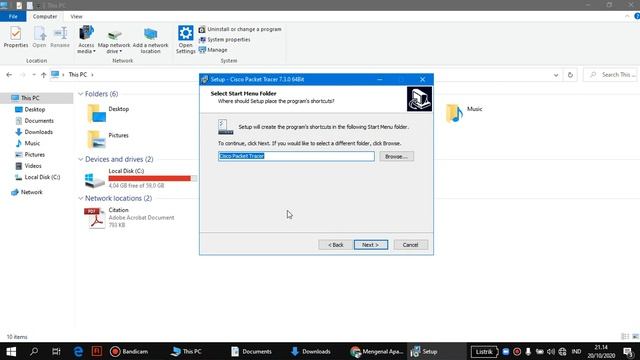Select the Citation PDF document icon
640x360 pixels.
click(x=95, y=218)
